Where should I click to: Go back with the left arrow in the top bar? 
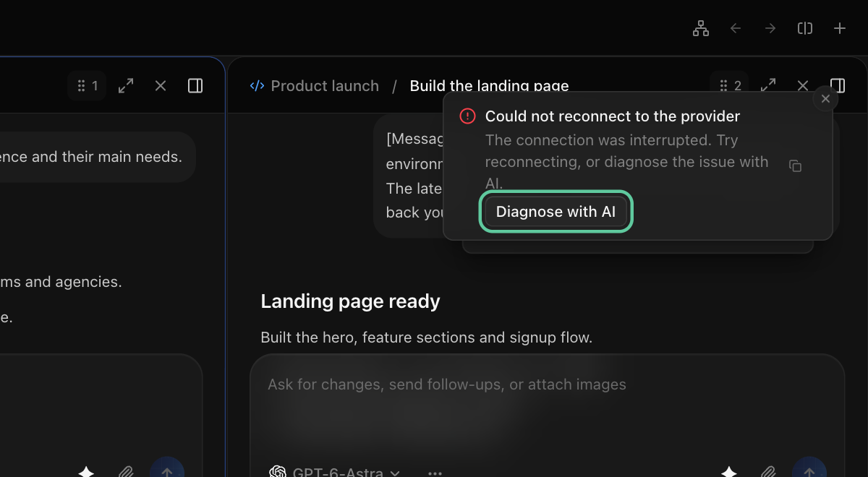pos(736,28)
